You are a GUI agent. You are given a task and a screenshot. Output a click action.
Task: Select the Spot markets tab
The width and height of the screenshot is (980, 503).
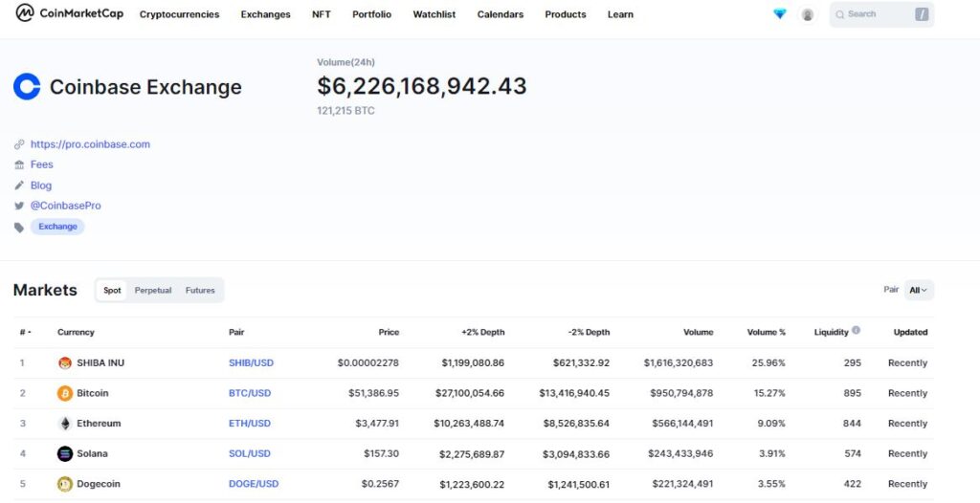tap(113, 291)
